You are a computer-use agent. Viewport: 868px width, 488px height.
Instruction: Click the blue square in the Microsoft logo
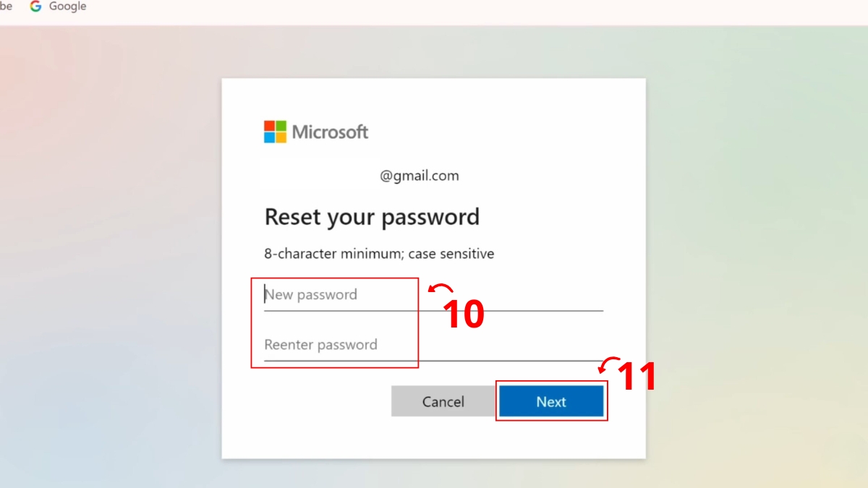tap(270, 137)
